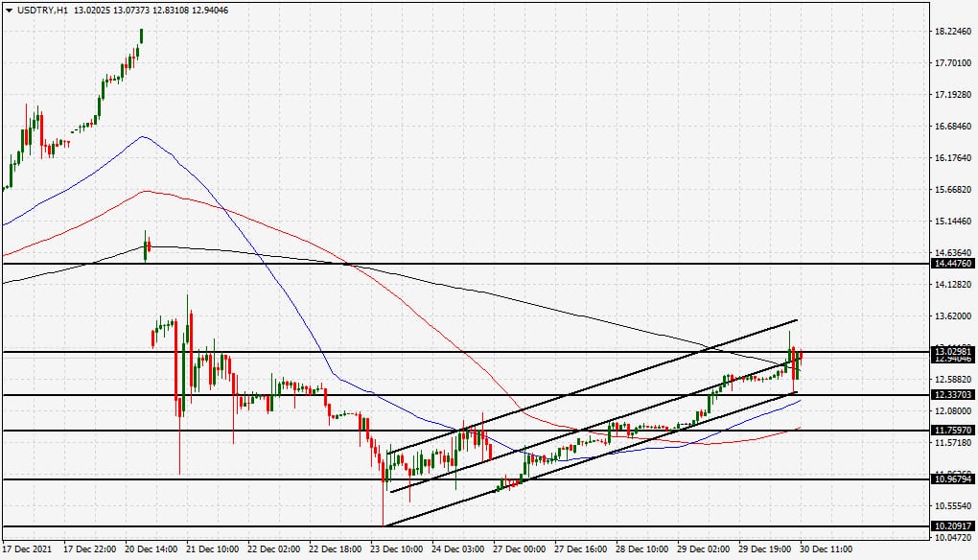Click the 15.14460 price scale value
The height and width of the screenshot is (560, 978).
[953, 222]
